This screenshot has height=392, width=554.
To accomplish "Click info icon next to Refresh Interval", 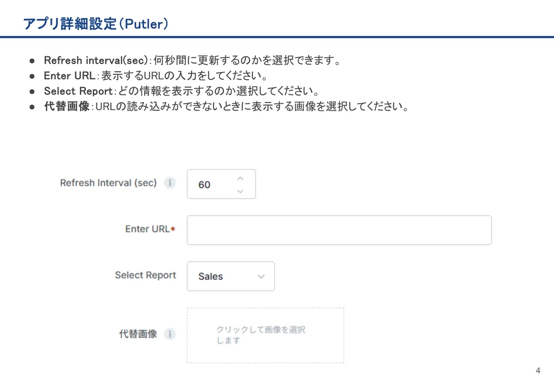I will click(170, 183).
